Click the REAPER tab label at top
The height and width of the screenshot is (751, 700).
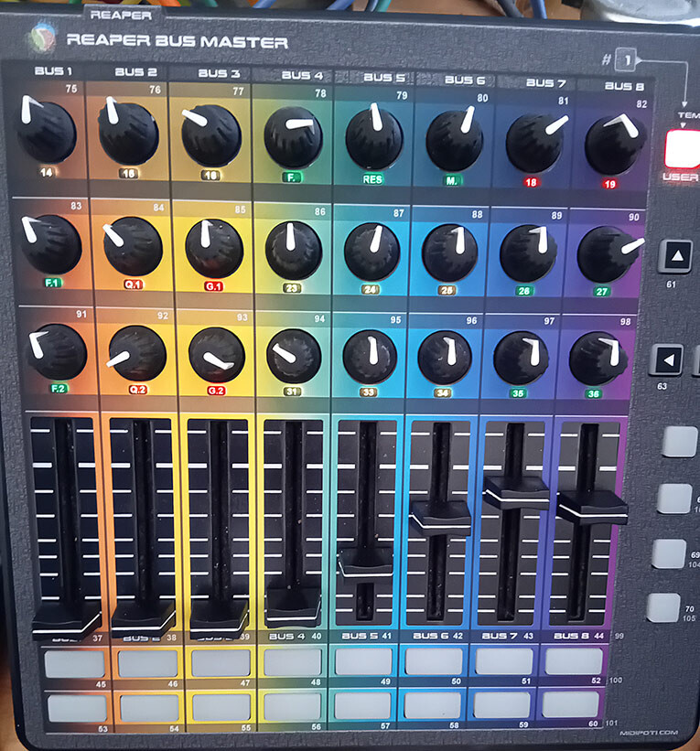(x=121, y=15)
